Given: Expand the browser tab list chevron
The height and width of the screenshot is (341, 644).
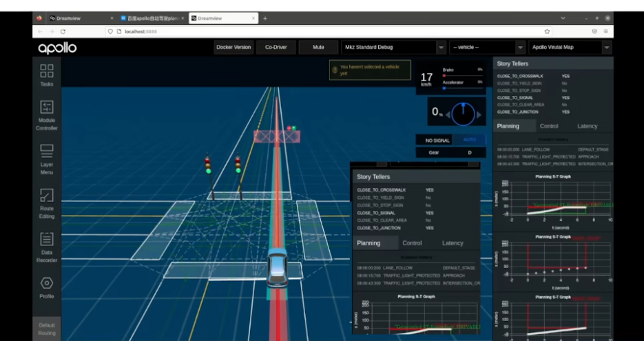Looking at the screenshot, I should 563,18.
